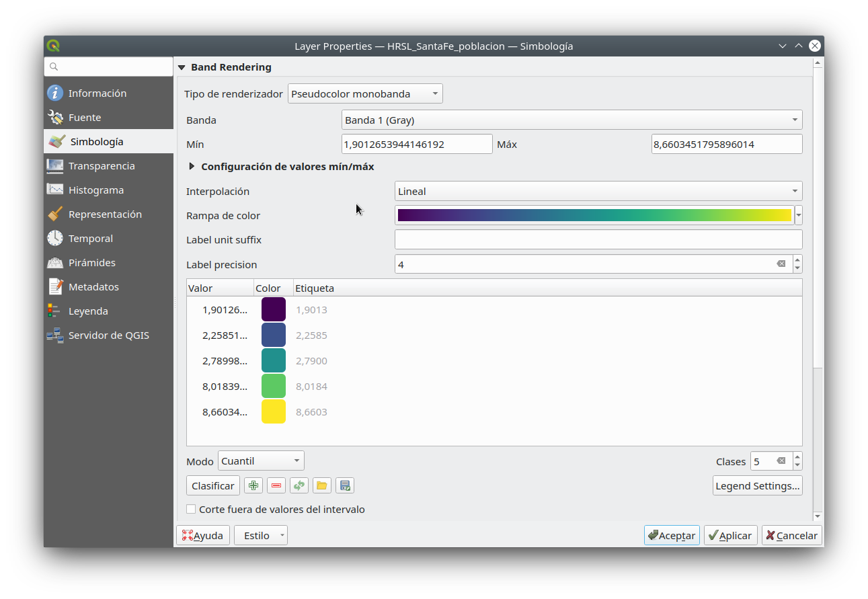Click the Transparencia sidebar icon
Viewport: 868px width, 599px height.
point(55,166)
